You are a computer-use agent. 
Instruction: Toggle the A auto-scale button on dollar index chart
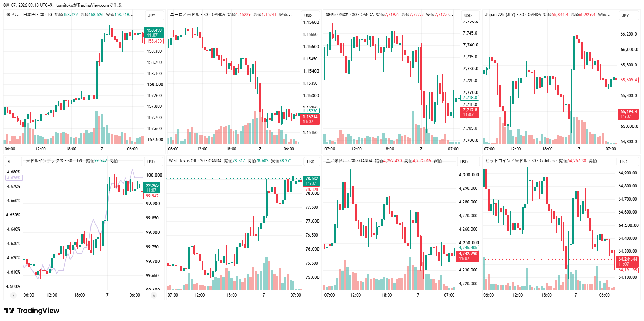tap(154, 296)
